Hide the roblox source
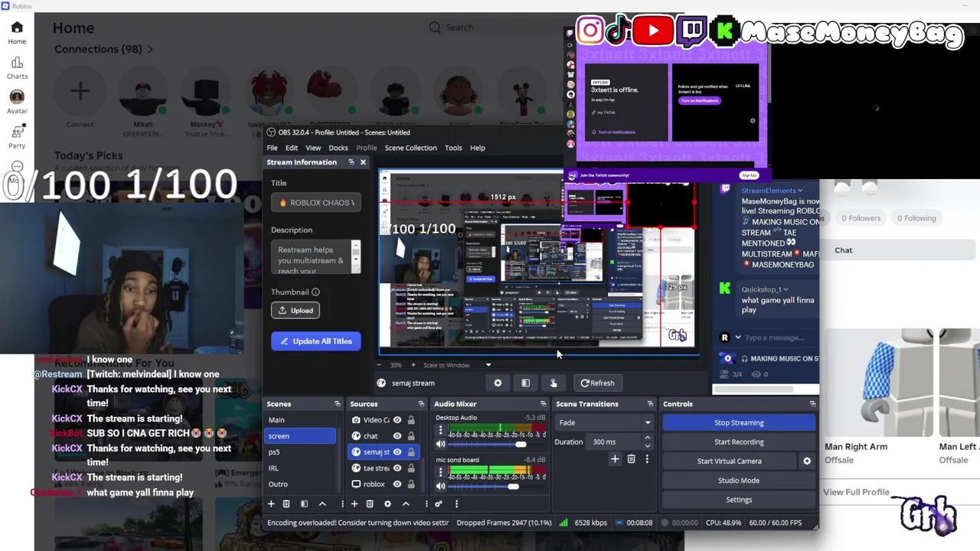This screenshot has height=551, width=980. [x=397, y=484]
